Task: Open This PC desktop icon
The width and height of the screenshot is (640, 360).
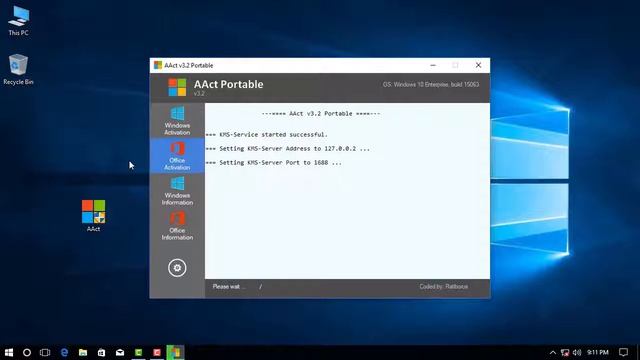Action: (x=18, y=21)
